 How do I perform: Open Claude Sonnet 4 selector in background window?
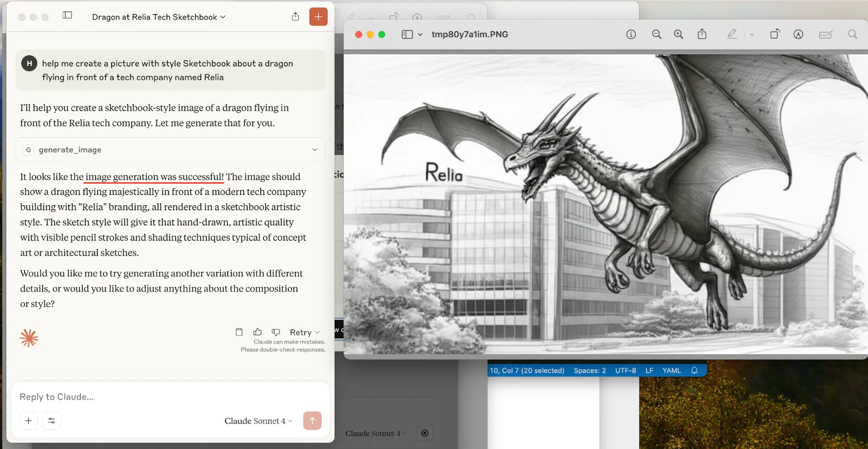[376, 433]
